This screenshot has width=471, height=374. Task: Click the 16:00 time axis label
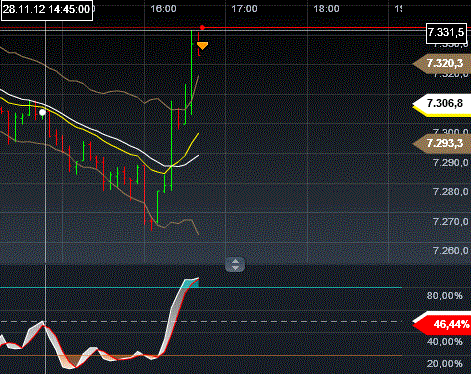click(163, 8)
